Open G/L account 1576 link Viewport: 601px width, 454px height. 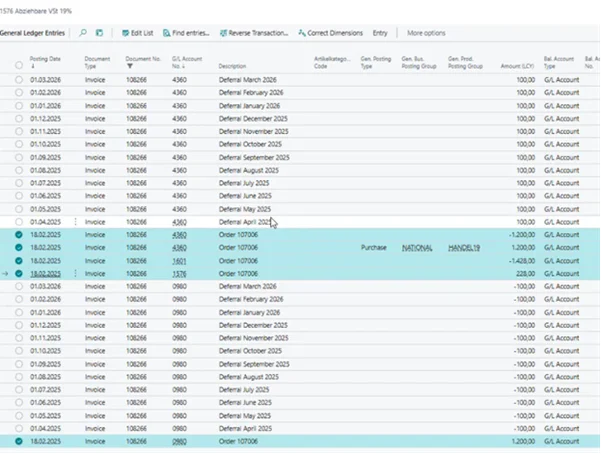tap(179, 274)
